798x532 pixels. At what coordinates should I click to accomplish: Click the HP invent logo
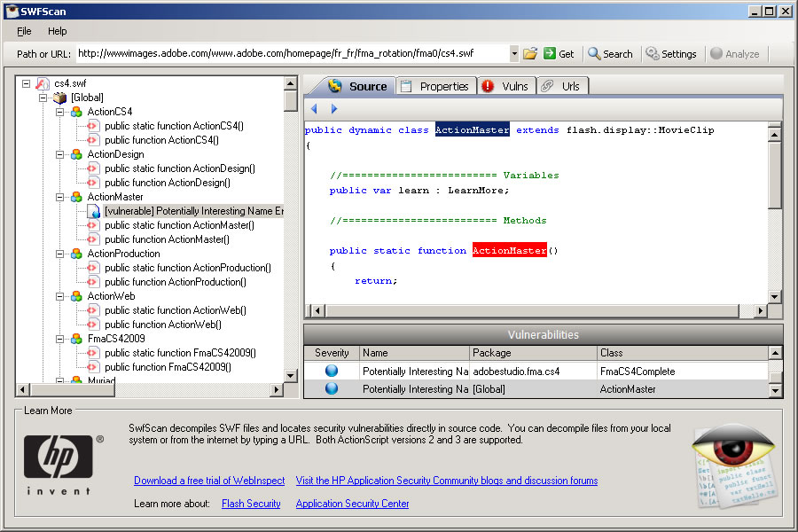[63, 464]
